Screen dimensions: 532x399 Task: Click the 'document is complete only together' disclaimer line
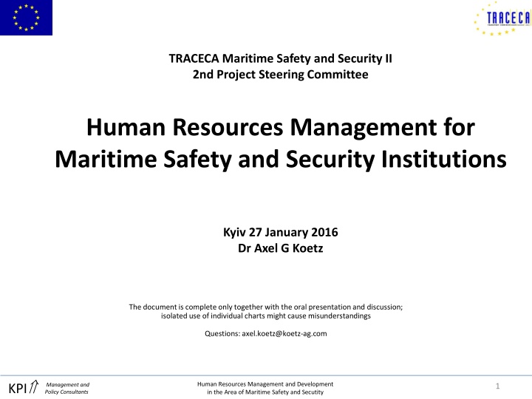tap(265, 306)
